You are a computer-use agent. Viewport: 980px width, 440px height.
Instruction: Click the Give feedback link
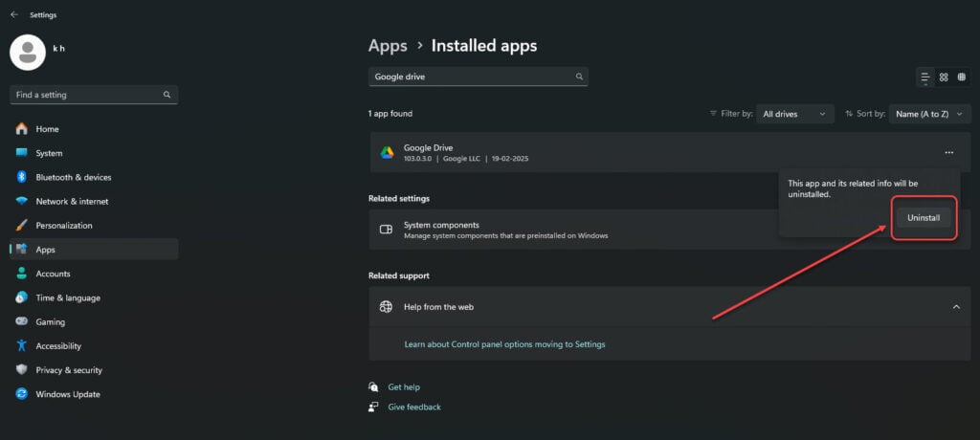(x=414, y=407)
